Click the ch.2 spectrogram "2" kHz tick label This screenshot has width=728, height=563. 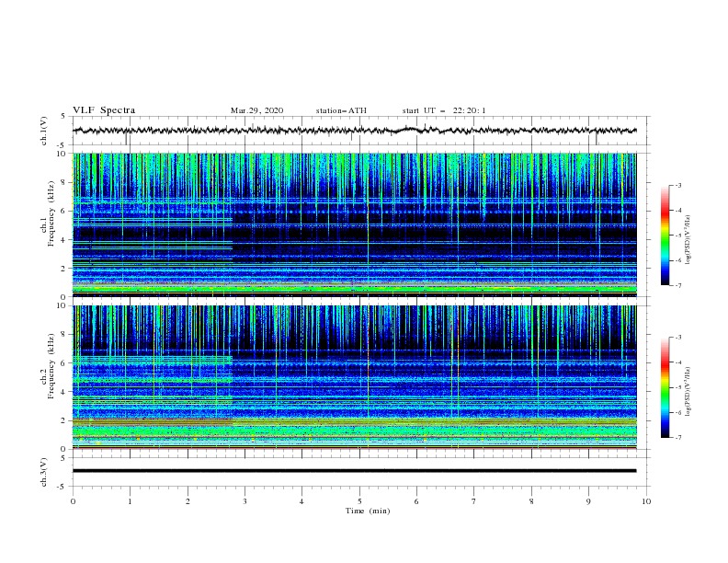coord(63,420)
